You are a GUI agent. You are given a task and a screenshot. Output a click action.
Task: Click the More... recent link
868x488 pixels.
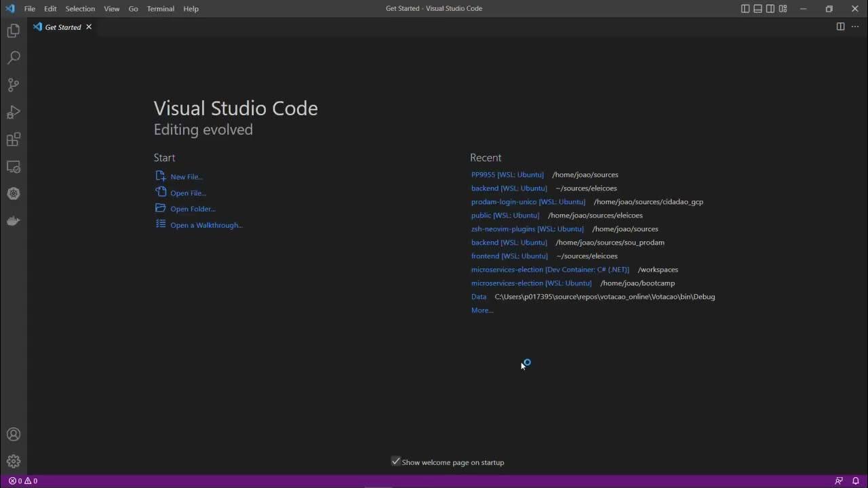click(x=482, y=310)
